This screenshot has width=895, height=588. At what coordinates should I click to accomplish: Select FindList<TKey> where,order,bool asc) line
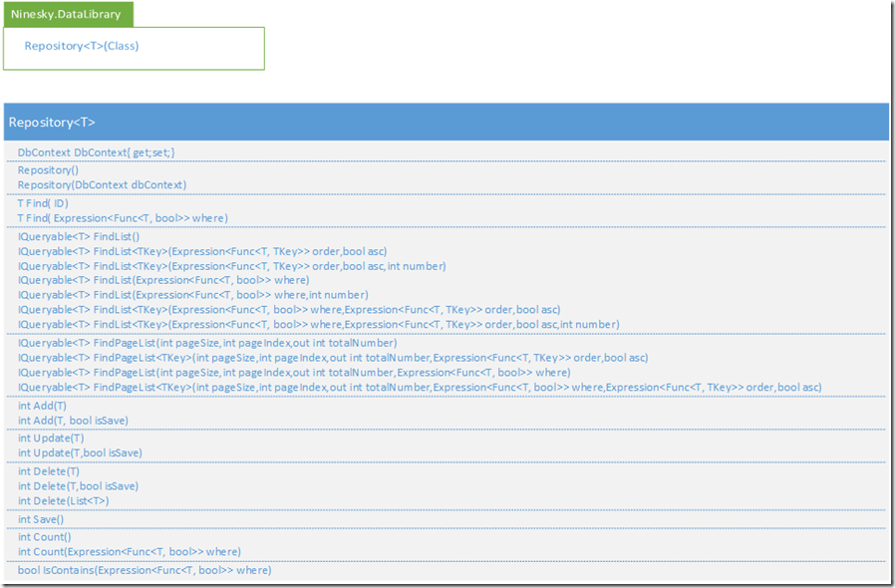[x=289, y=309]
